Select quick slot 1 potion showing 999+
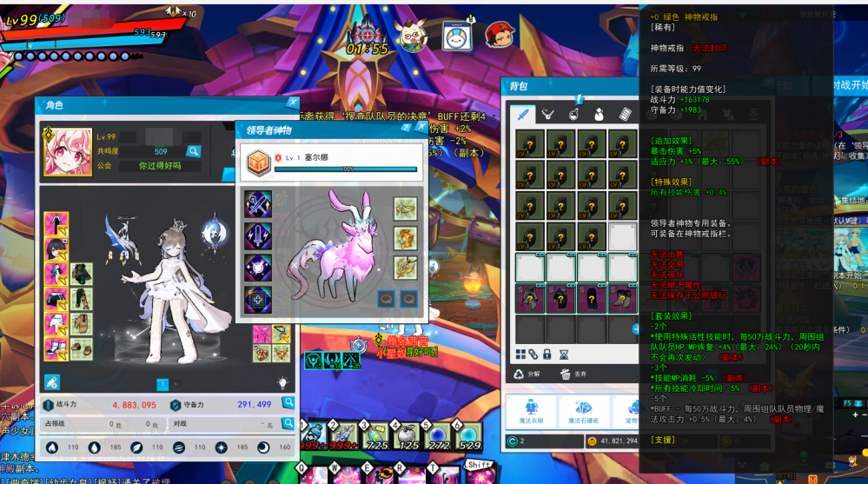Screen dimensions: 868x484 tap(314, 435)
